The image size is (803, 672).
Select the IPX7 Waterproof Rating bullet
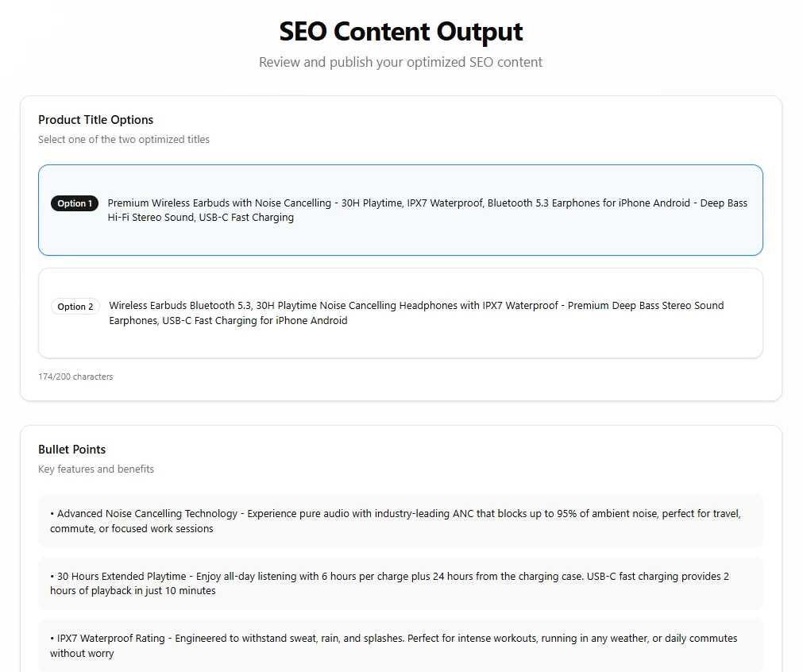(400, 646)
